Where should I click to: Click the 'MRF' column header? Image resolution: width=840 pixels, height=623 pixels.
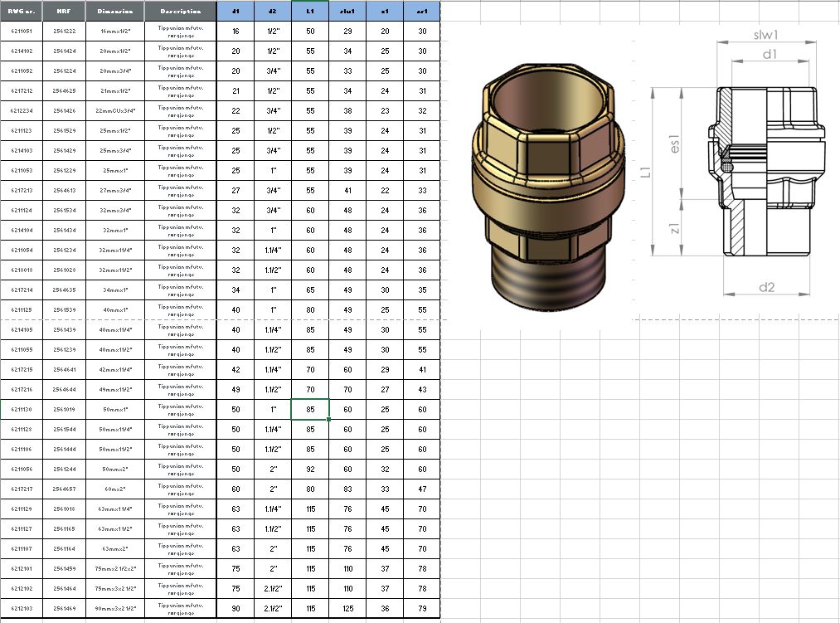coord(65,12)
